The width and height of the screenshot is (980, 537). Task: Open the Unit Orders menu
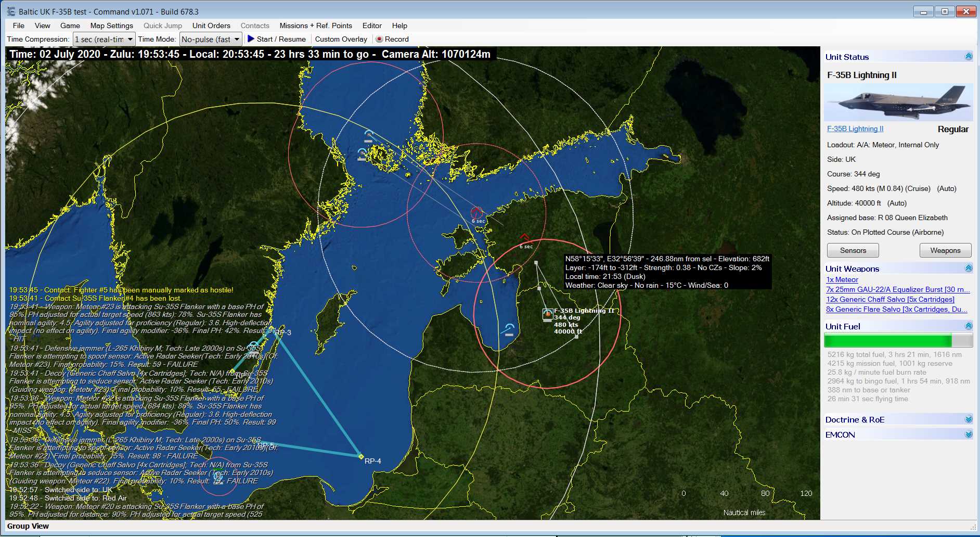[x=211, y=25]
